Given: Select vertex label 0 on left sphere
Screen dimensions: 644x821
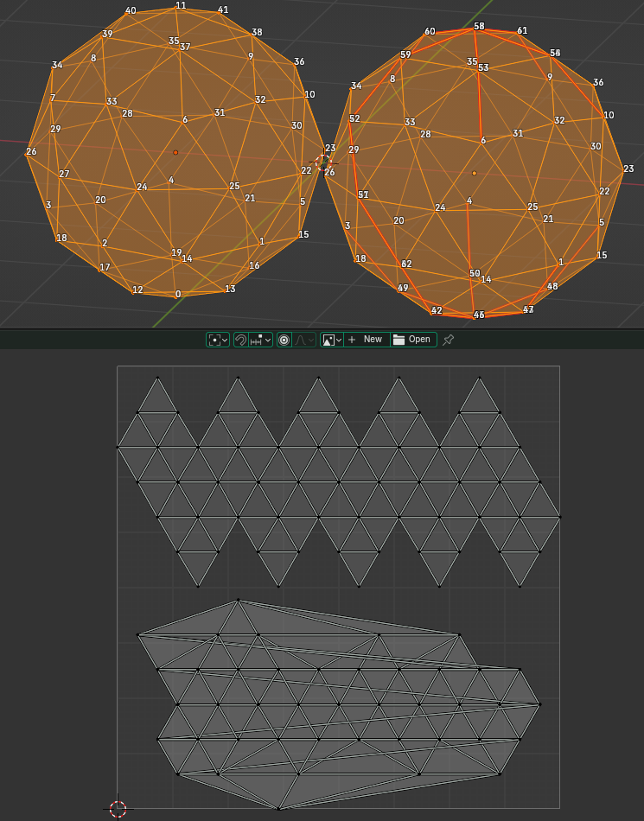Looking at the screenshot, I should pos(178,294).
